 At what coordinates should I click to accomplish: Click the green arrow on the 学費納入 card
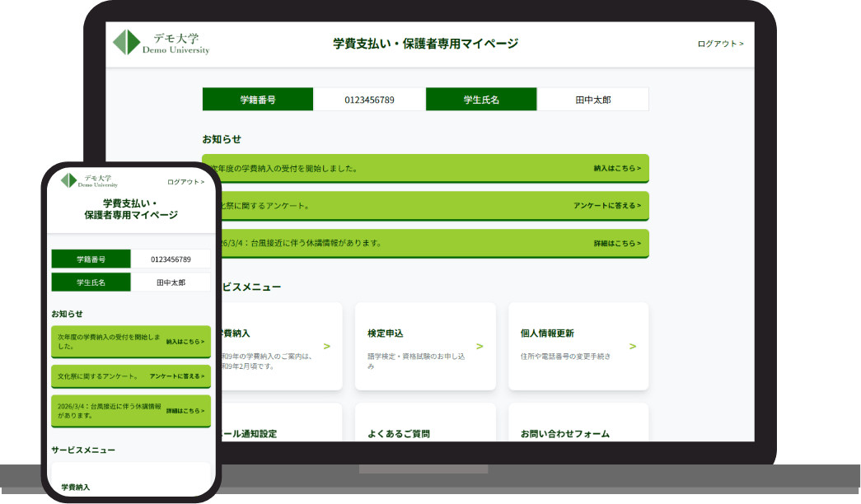tap(325, 347)
